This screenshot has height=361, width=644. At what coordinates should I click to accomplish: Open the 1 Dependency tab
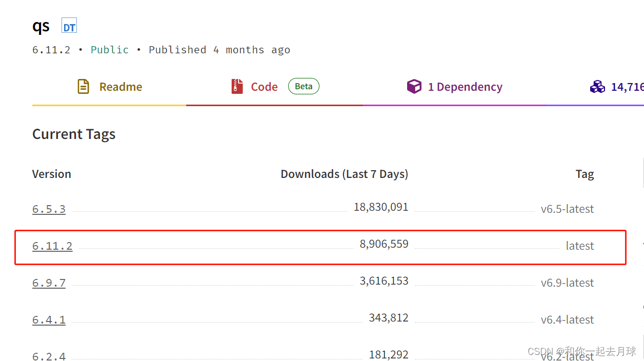(x=465, y=86)
